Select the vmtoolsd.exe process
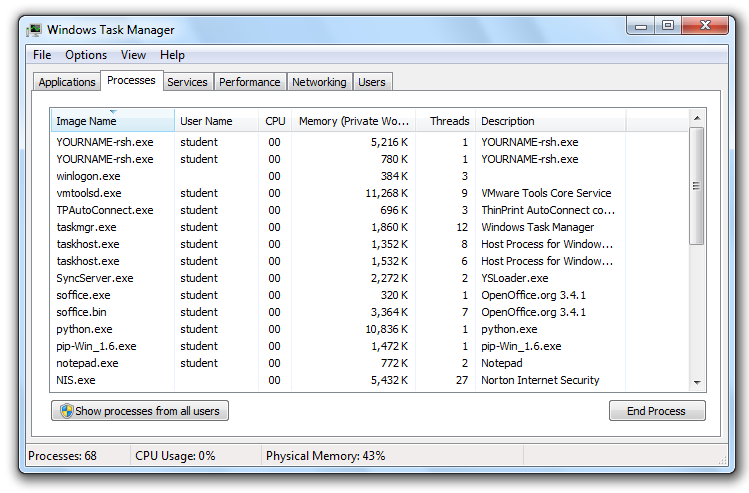The height and width of the screenshot is (493, 749). point(369,193)
